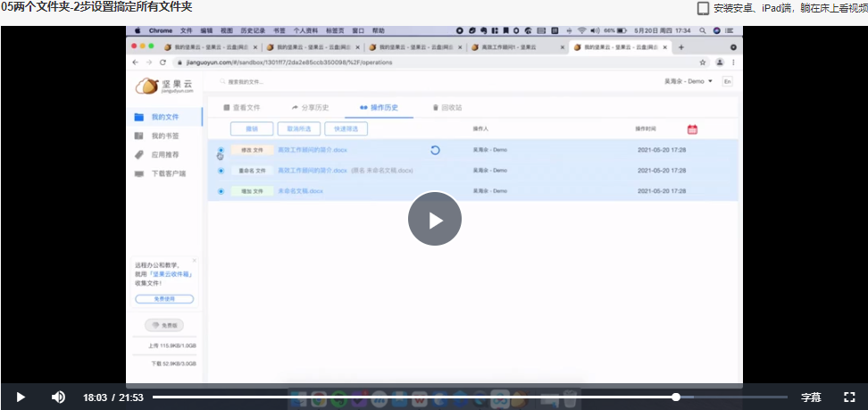Viewport: 868px width, 410px height.
Task: Click the 撤销 button
Action: [252, 130]
